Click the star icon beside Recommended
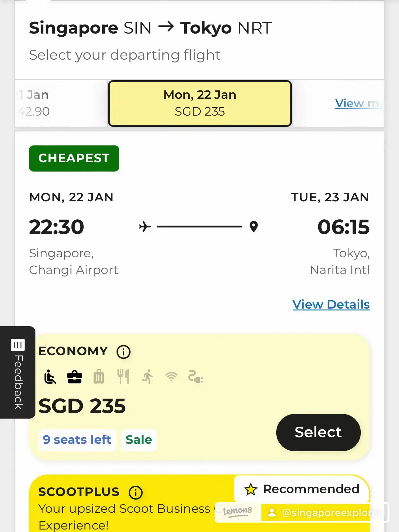 click(x=251, y=489)
